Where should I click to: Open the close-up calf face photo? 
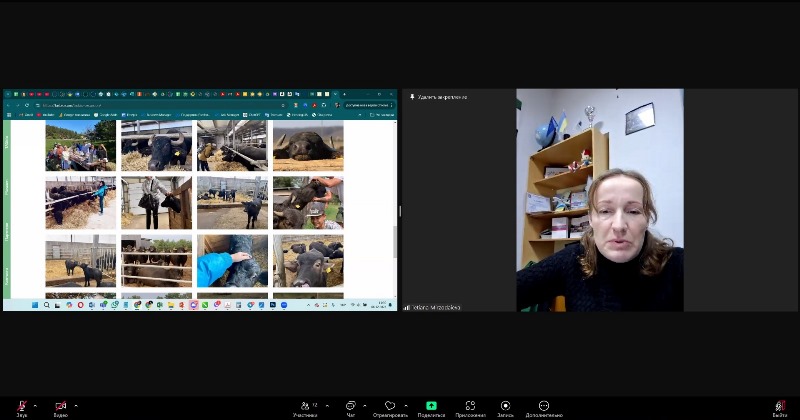coord(308,261)
